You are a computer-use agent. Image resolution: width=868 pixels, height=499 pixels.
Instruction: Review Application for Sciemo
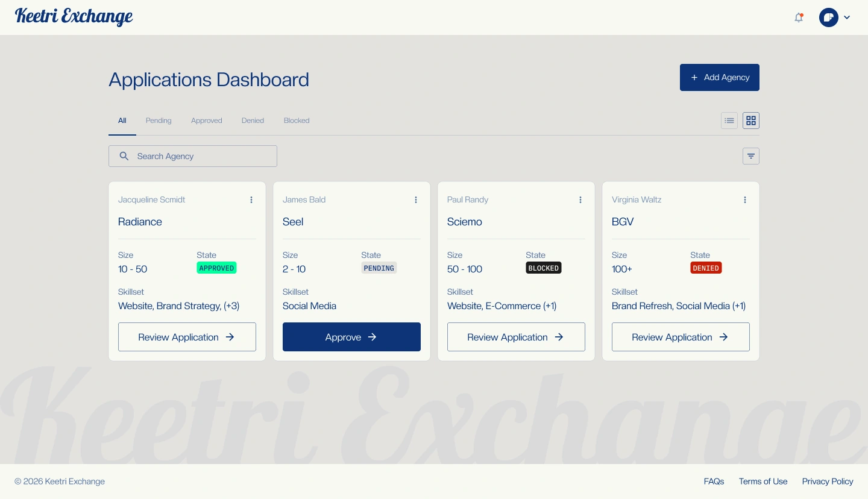(x=516, y=337)
